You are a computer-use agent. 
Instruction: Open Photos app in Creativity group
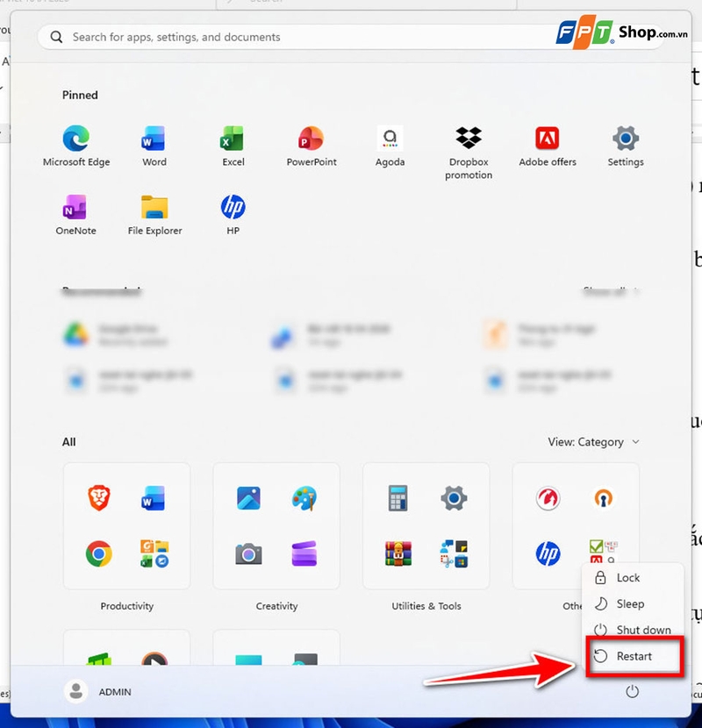(x=248, y=497)
